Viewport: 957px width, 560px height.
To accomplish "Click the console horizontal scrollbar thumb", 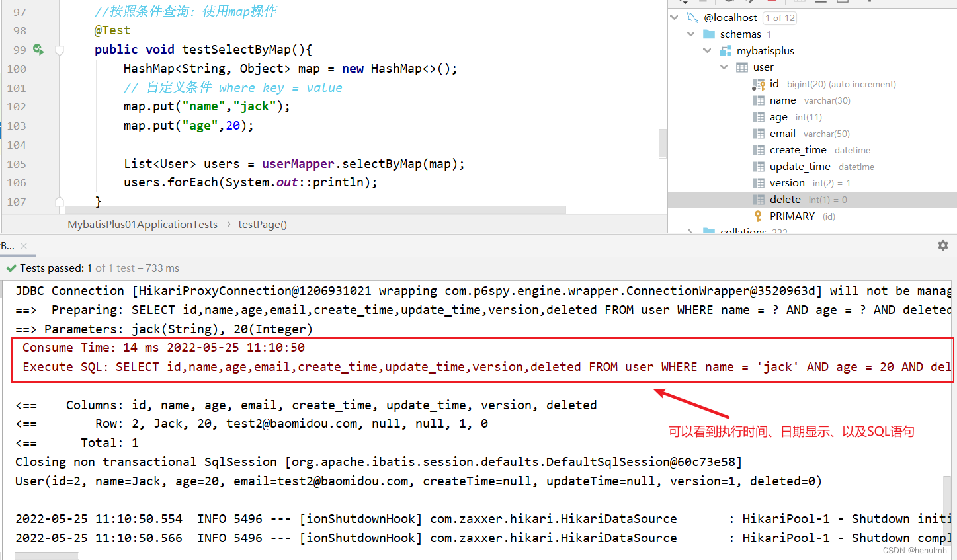I will (46, 556).
